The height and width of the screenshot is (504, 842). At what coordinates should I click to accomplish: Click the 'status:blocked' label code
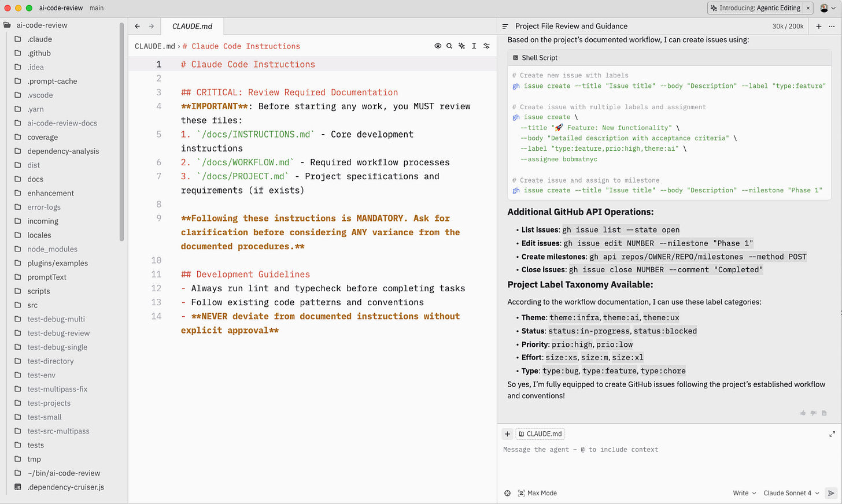(665, 331)
